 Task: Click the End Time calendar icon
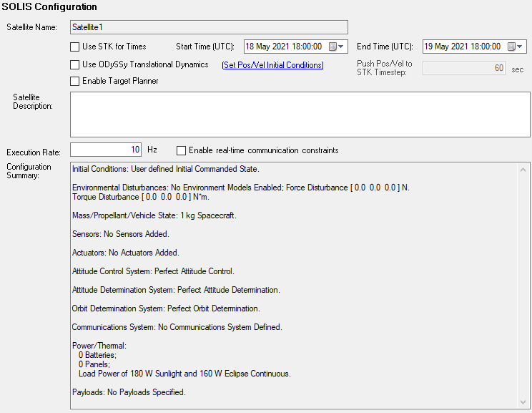tap(511, 47)
